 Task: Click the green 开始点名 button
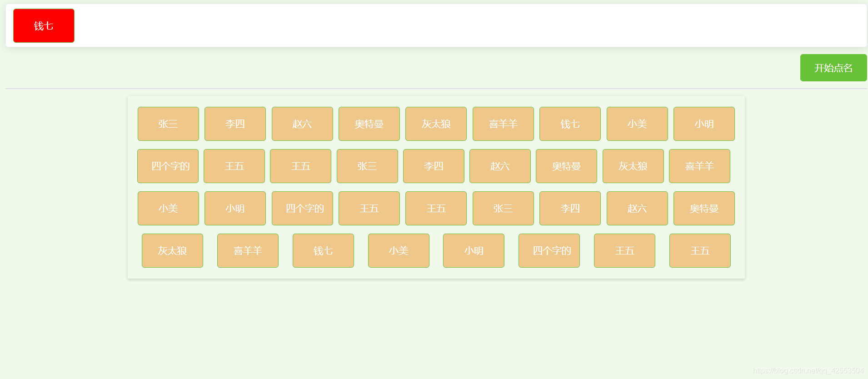tap(833, 68)
